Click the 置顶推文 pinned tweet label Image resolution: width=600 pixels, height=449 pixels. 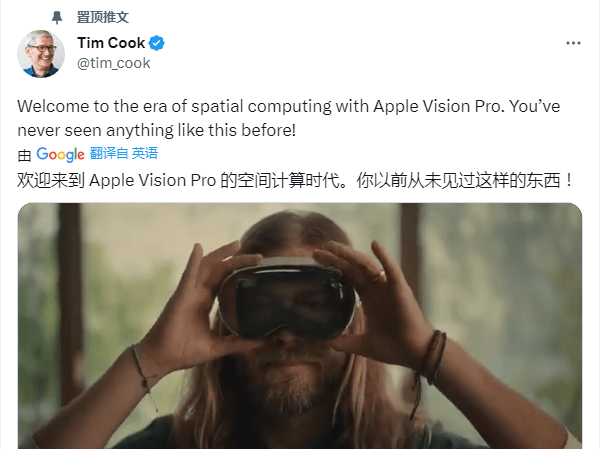coord(103,17)
